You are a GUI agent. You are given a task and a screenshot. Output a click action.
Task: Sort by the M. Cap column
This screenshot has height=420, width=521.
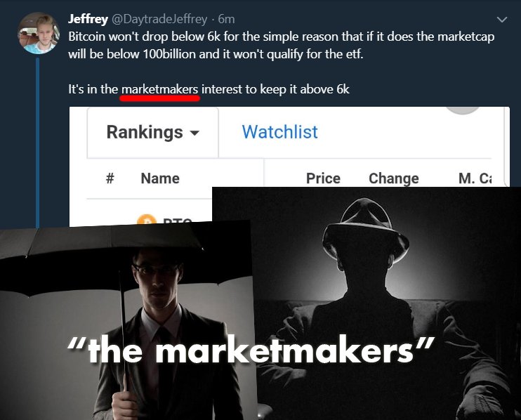[x=475, y=178]
